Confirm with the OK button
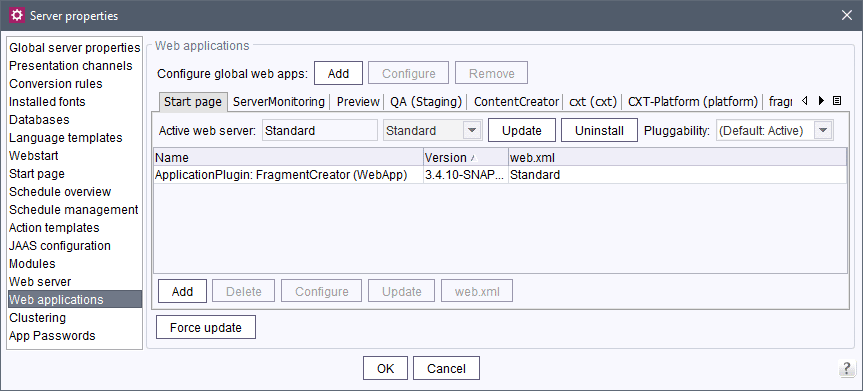 pyautogui.click(x=385, y=368)
